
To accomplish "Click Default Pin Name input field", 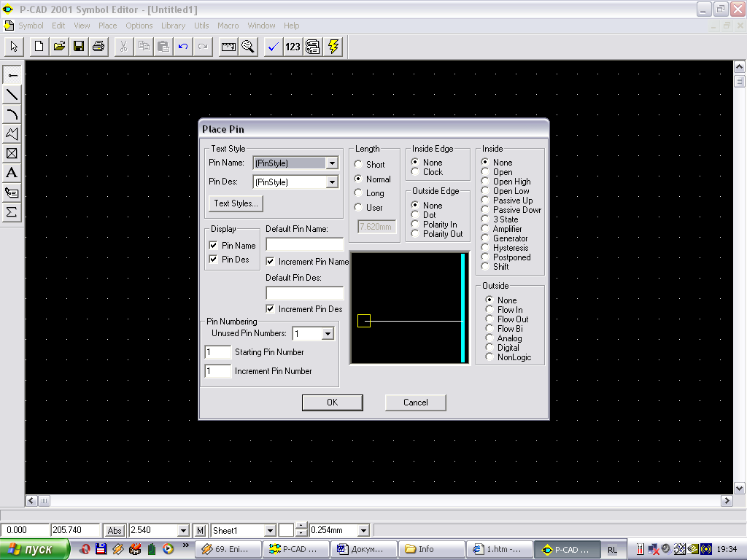I will [x=304, y=244].
